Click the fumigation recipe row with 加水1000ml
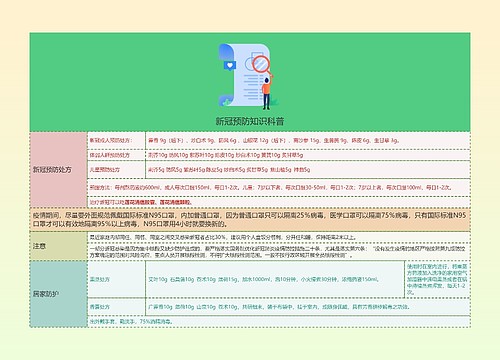Viewport: 500px width, 360px height. (x=275, y=279)
